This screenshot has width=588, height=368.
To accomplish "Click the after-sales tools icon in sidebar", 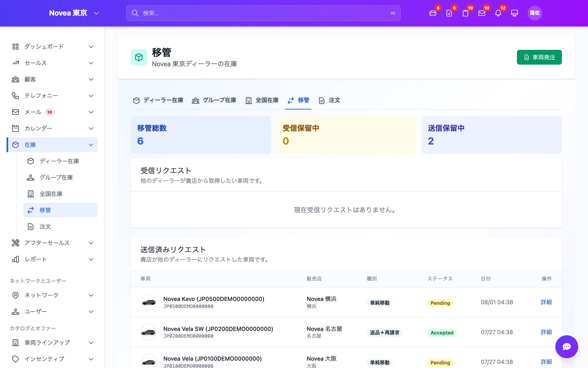I will [x=16, y=243].
